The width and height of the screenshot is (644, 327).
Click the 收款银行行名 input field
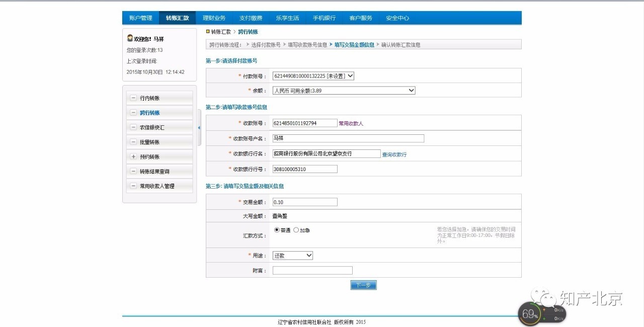pos(327,154)
